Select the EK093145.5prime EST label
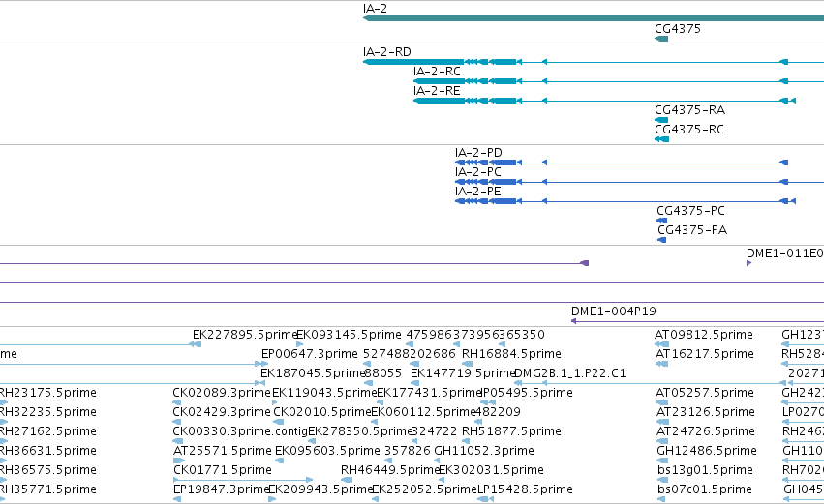The height and width of the screenshot is (504, 824). pyautogui.click(x=349, y=335)
